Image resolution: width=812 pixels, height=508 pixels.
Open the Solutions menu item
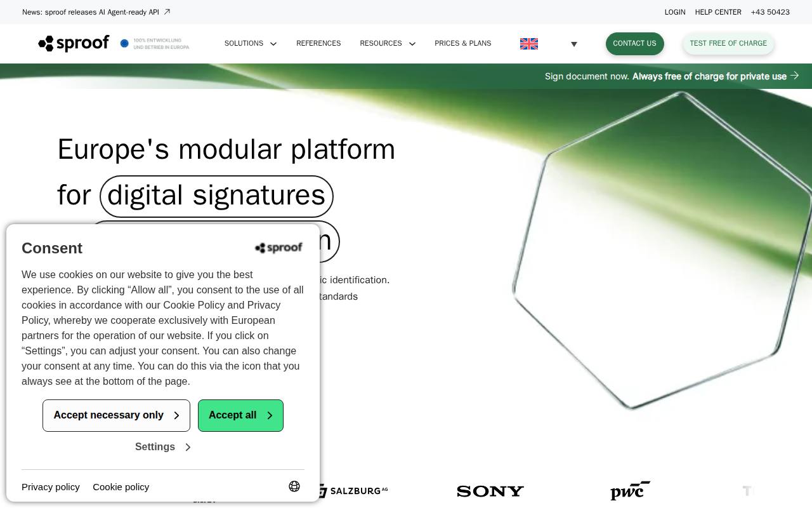tap(244, 44)
